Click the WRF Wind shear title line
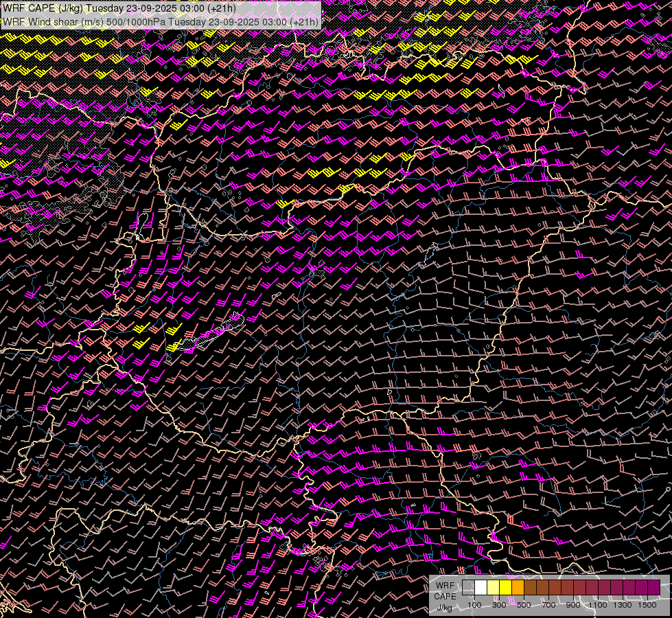Screen dimensions: 672x618 tap(160, 21)
